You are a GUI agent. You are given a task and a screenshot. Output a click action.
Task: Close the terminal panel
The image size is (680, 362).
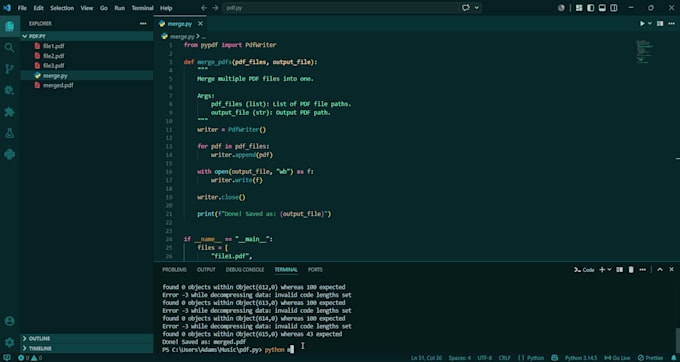(x=671, y=270)
